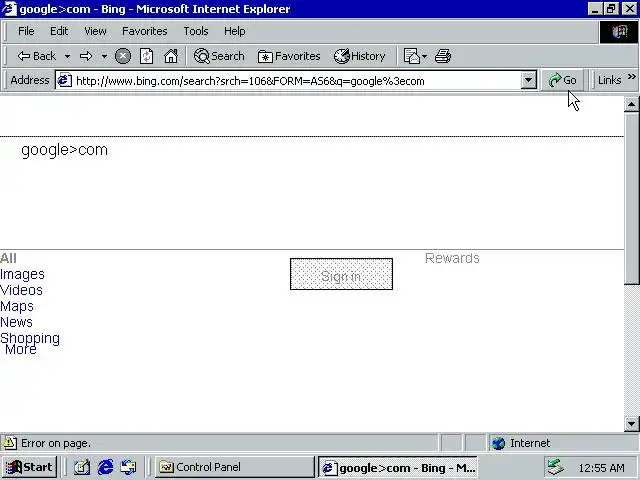Open the View menu
This screenshot has height=480, width=640.
[95, 31]
